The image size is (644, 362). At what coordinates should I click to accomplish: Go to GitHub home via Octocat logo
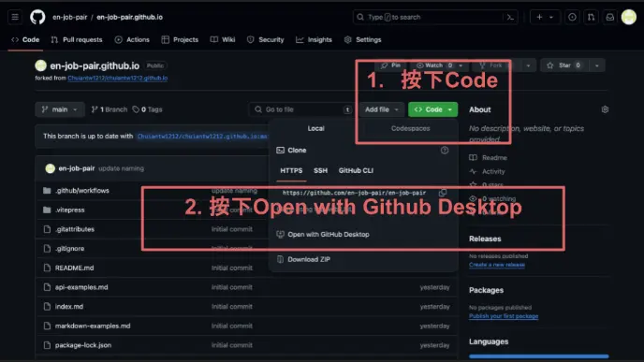click(37, 17)
